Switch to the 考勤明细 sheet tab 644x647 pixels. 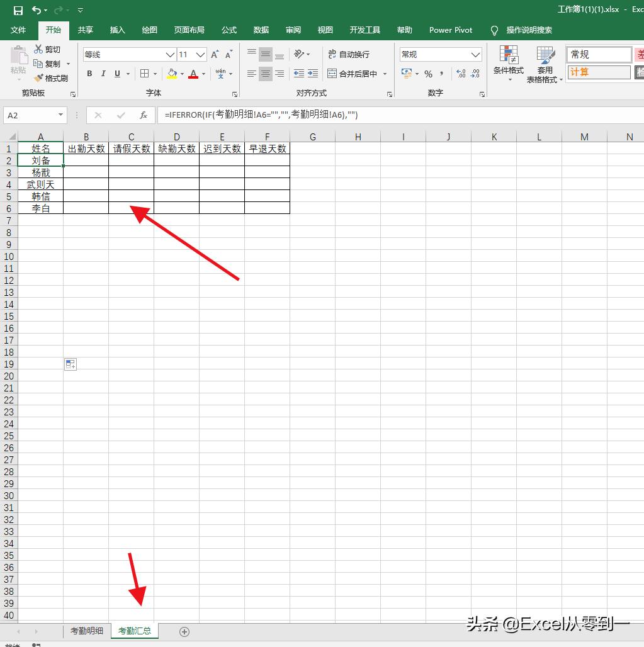click(86, 631)
